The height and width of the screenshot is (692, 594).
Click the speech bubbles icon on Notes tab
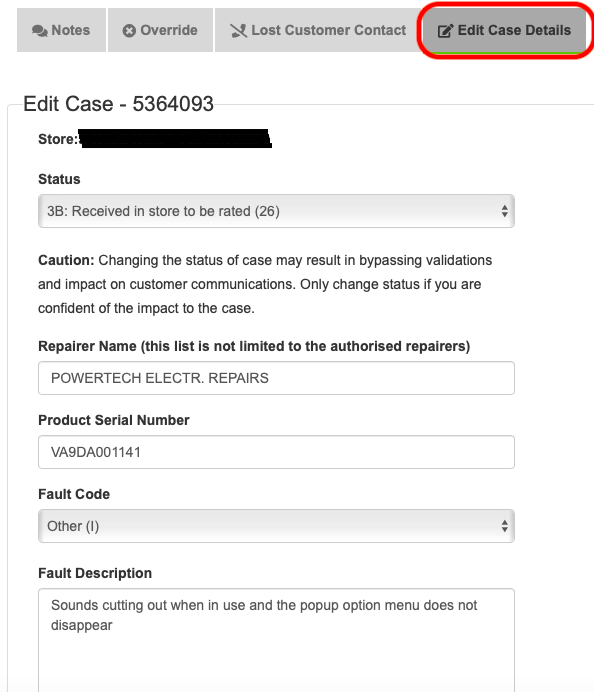tap(40, 30)
